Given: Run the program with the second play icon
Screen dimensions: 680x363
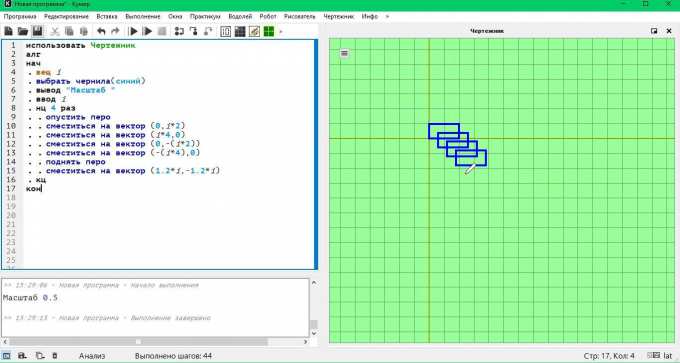Looking at the screenshot, I should pos(147,31).
